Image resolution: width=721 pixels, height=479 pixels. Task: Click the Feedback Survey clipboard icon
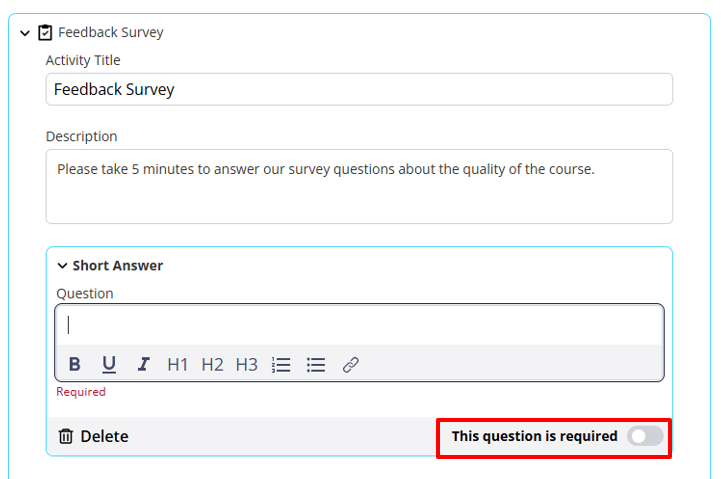[45, 33]
